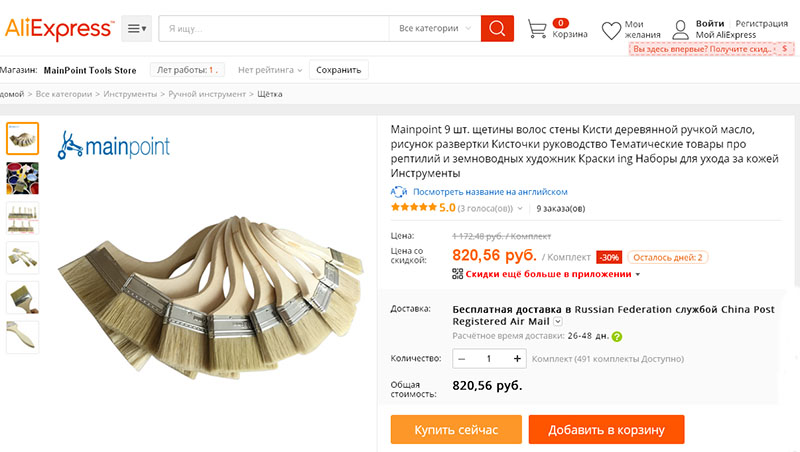Click the user account profile icon
The image size is (800, 452).
coord(680,29)
